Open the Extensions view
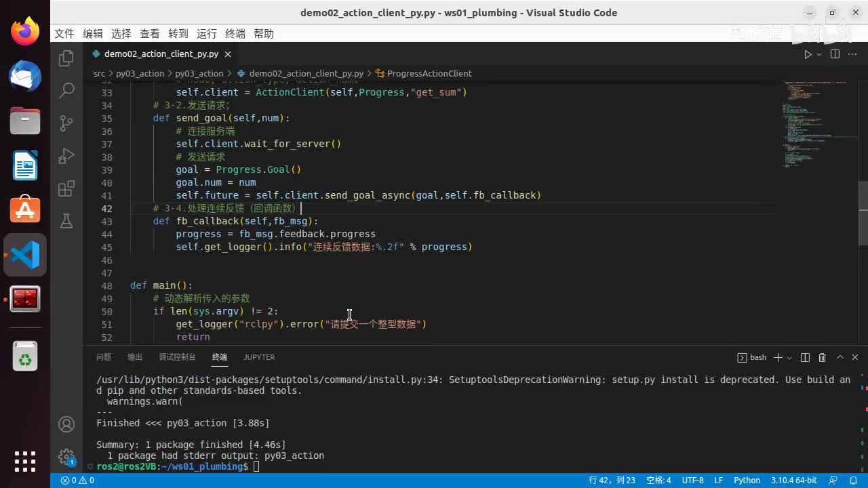The height and width of the screenshot is (488, 868). 66,188
